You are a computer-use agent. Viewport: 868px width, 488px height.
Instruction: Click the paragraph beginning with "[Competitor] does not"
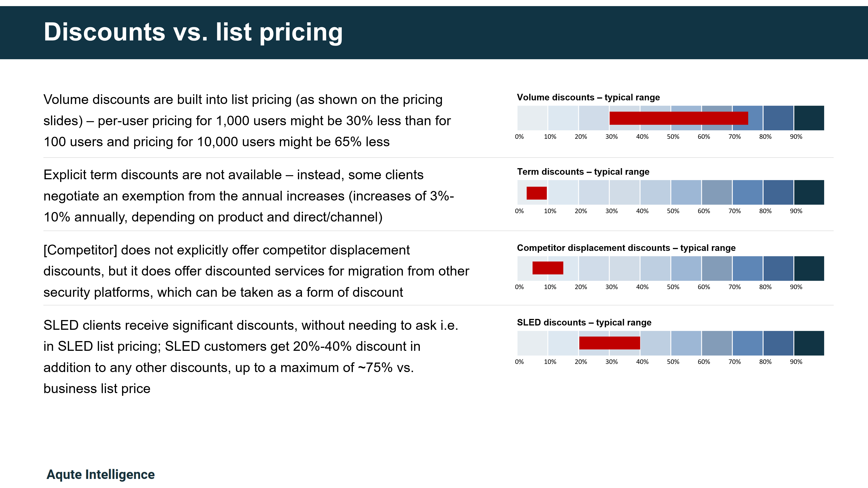(x=256, y=271)
